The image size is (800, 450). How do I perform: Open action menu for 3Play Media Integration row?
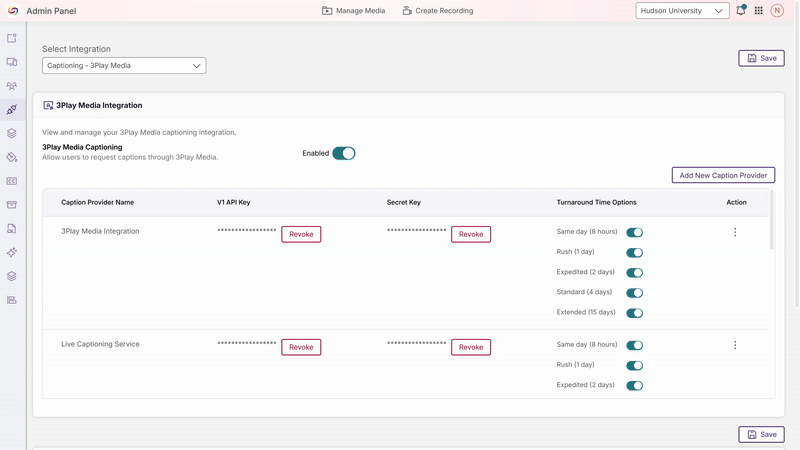point(735,232)
